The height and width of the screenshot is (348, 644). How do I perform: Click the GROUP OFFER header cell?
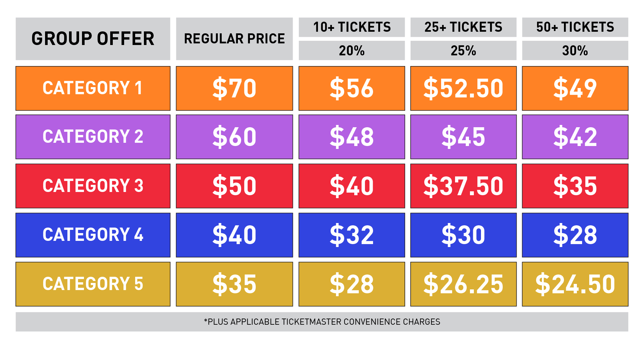(x=93, y=39)
